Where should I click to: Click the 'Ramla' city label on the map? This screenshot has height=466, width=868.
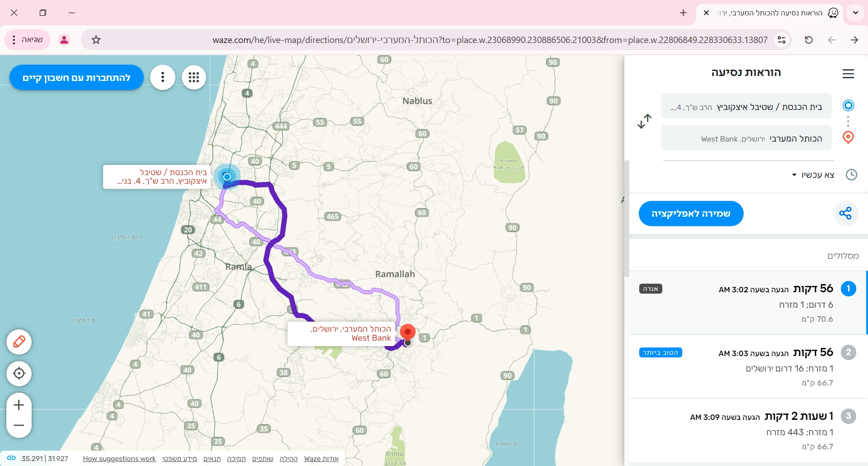(238, 266)
